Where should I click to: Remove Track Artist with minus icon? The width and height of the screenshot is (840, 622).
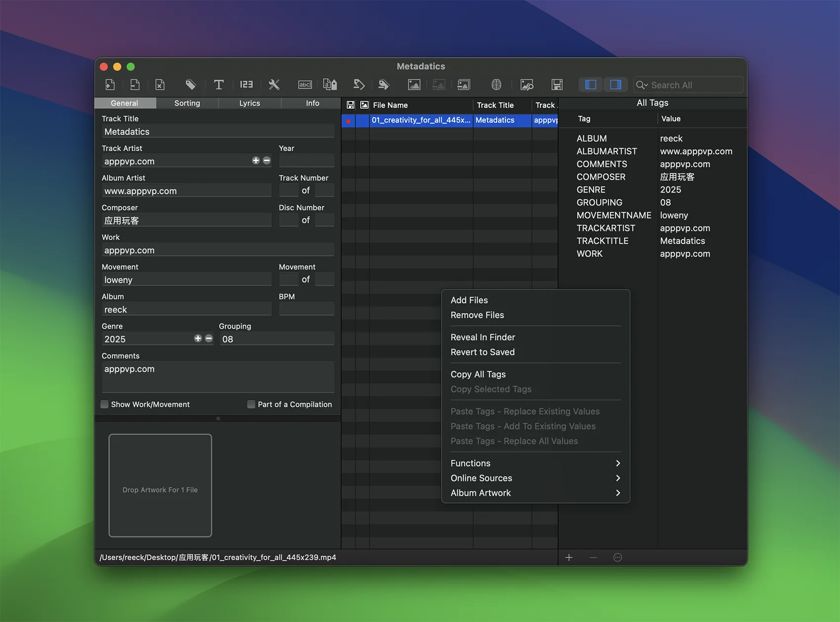tap(267, 160)
